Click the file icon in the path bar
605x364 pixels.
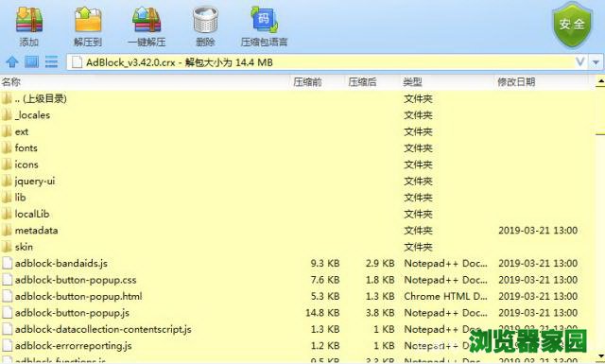[77, 62]
